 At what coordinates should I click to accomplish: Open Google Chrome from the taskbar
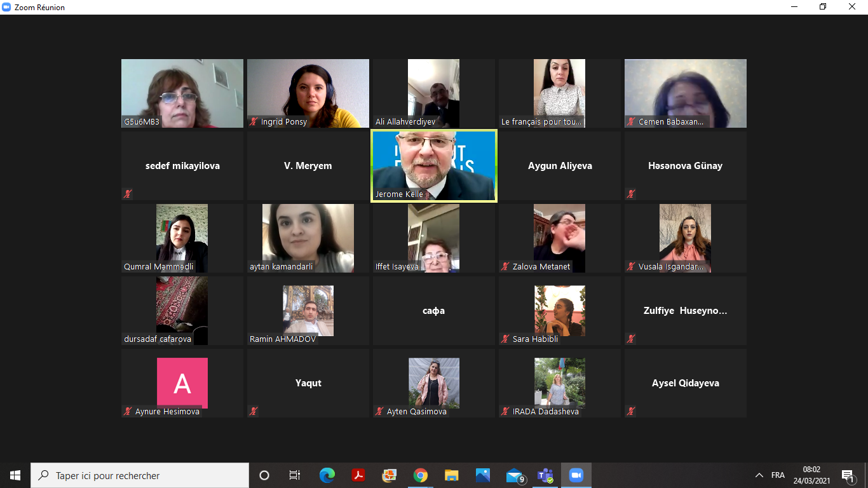[x=420, y=475]
